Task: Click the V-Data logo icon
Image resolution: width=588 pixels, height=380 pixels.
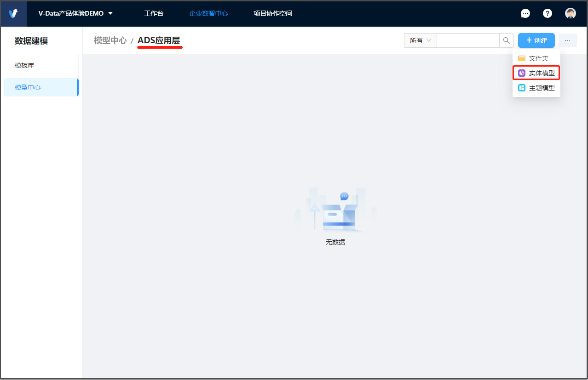Action: (13, 13)
